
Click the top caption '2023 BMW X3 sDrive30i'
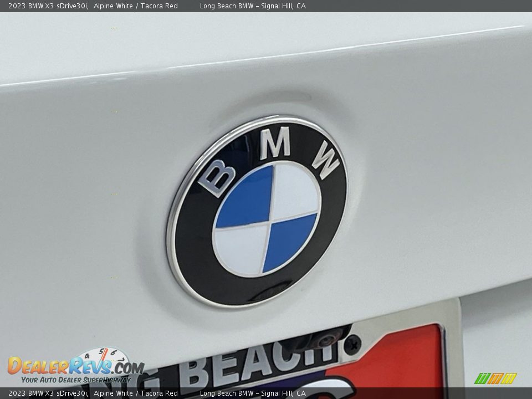48,6
